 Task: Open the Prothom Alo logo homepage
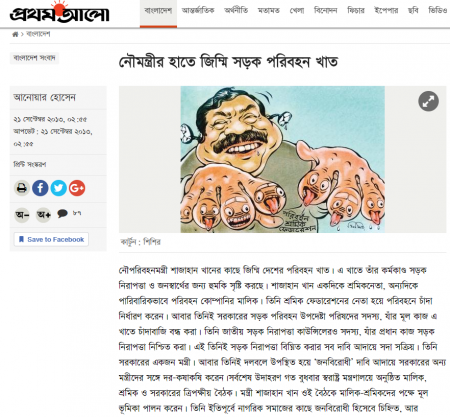tap(59, 13)
